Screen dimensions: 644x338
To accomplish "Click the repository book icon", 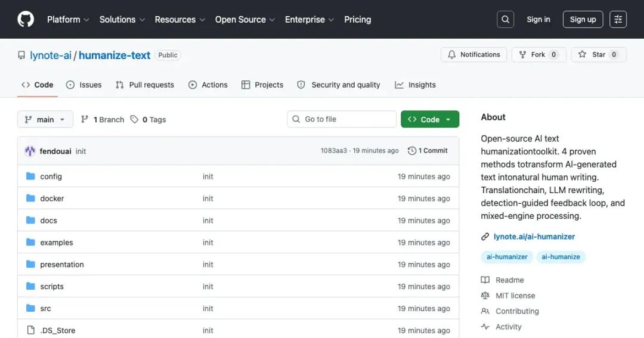I will point(21,55).
